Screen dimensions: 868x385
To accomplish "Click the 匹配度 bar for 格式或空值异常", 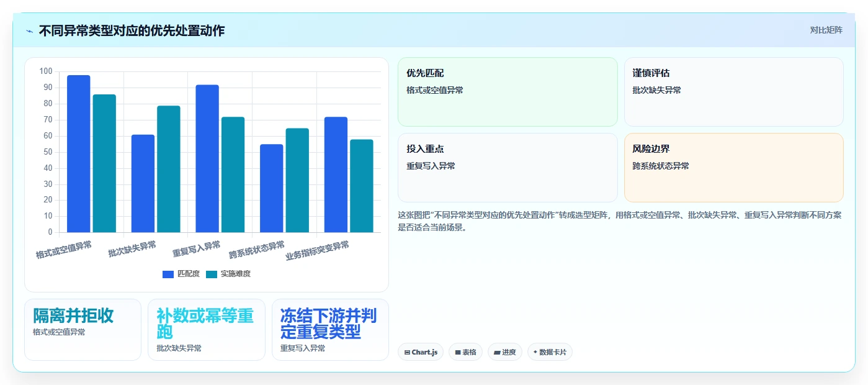I will click(x=79, y=154).
